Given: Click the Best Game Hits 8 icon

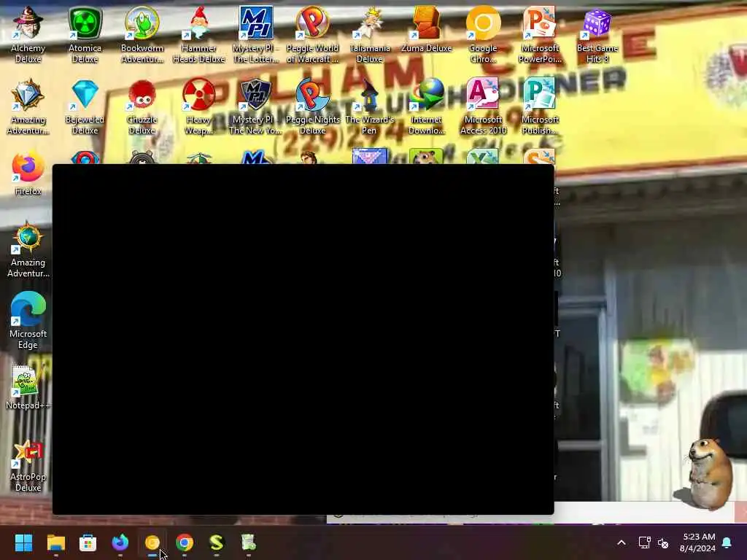Looking at the screenshot, I should [597, 34].
